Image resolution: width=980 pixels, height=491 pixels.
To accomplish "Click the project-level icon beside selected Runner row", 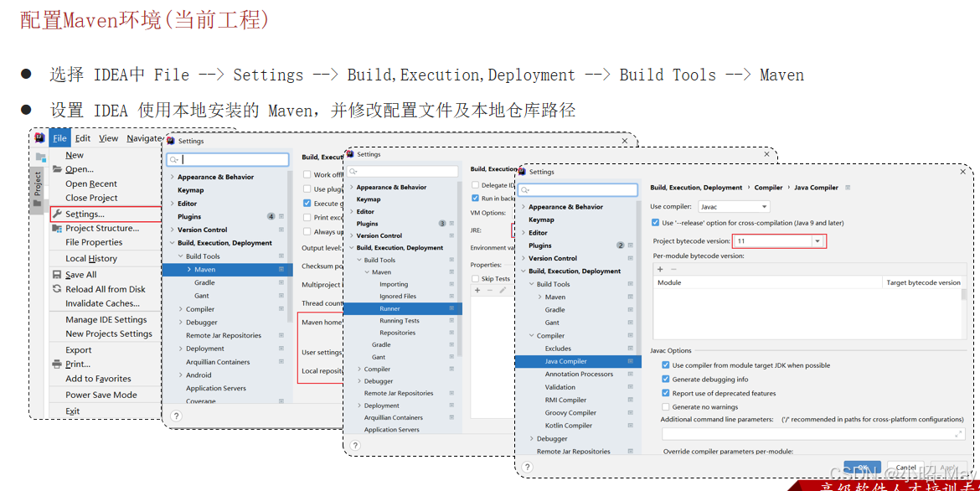I will [x=451, y=308].
